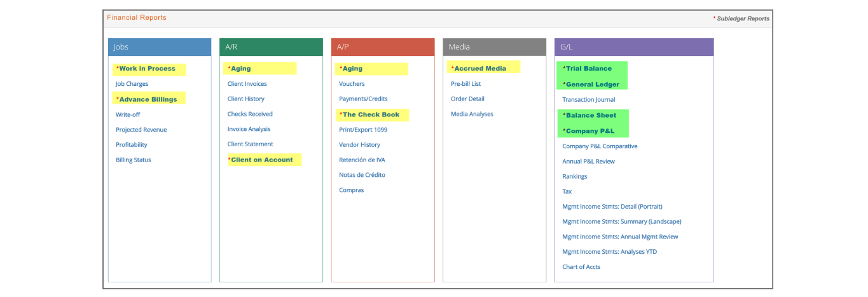Open the Payments/Credits report

point(363,99)
